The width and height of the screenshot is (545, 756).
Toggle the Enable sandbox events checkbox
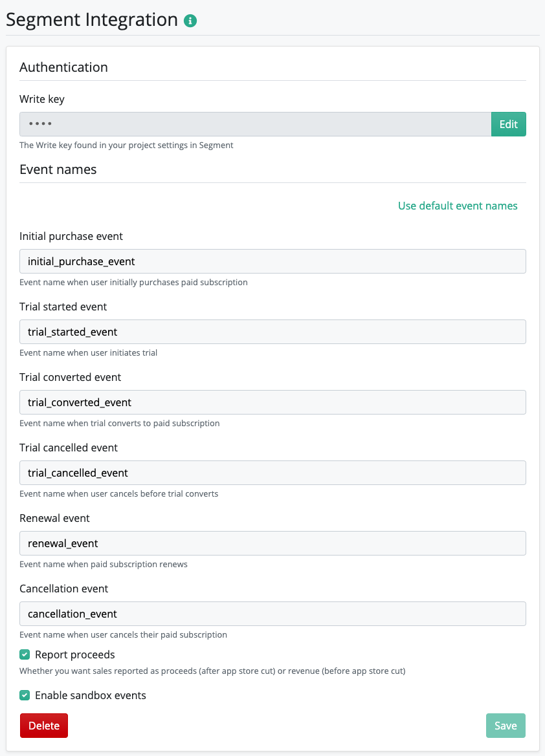(x=25, y=695)
